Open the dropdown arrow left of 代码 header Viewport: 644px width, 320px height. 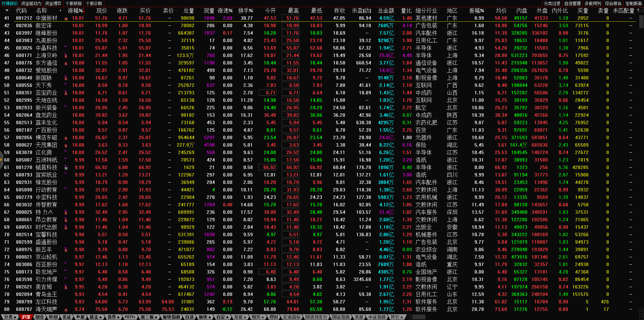[7, 11]
